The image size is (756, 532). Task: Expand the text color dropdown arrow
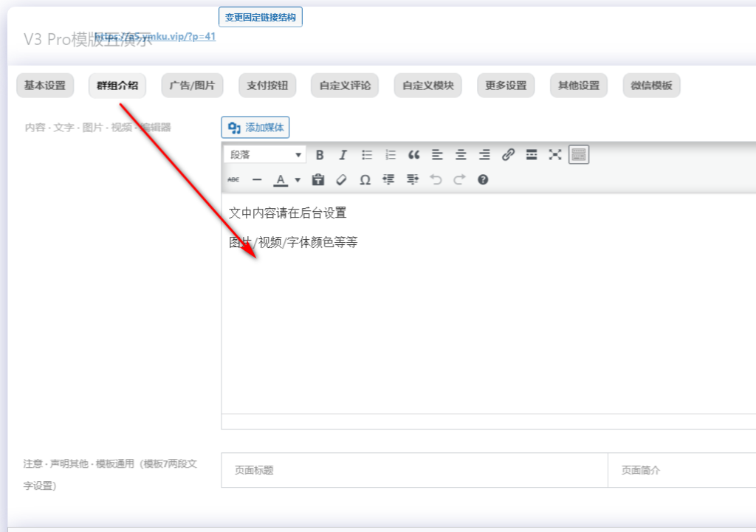(298, 179)
